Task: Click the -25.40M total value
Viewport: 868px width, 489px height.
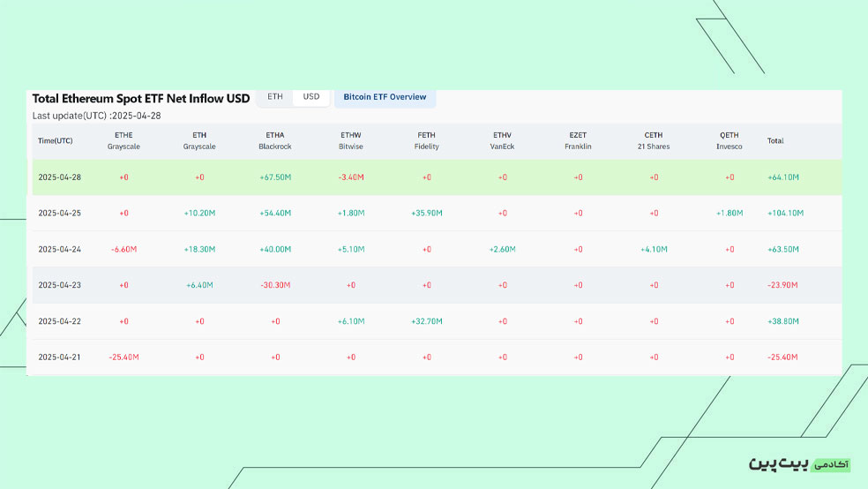Action: (x=782, y=357)
